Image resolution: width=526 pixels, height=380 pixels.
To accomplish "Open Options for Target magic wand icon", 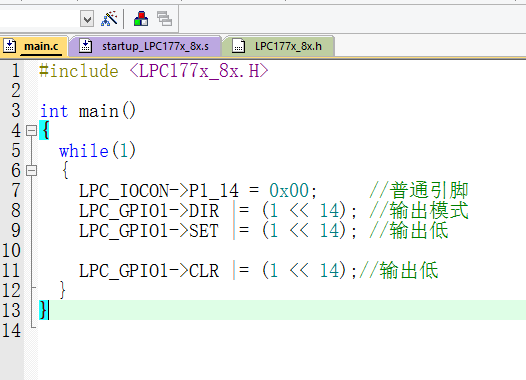I will pyautogui.click(x=109, y=19).
